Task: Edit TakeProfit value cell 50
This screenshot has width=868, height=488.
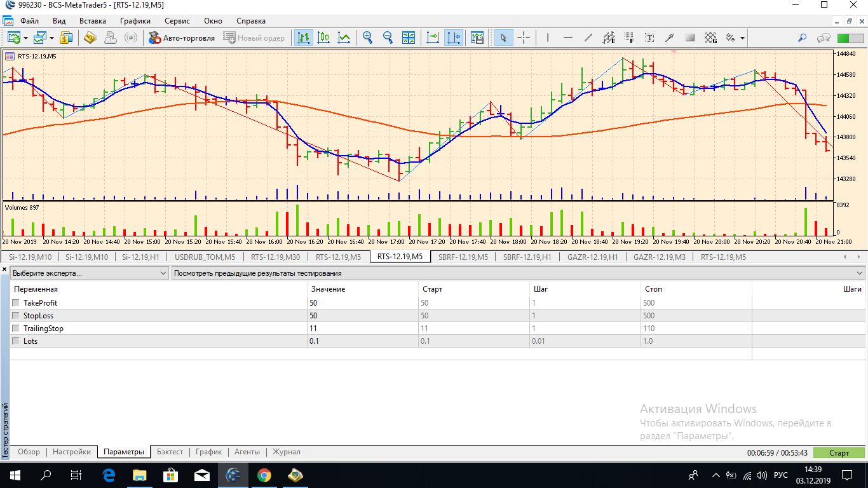Action: click(363, 303)
